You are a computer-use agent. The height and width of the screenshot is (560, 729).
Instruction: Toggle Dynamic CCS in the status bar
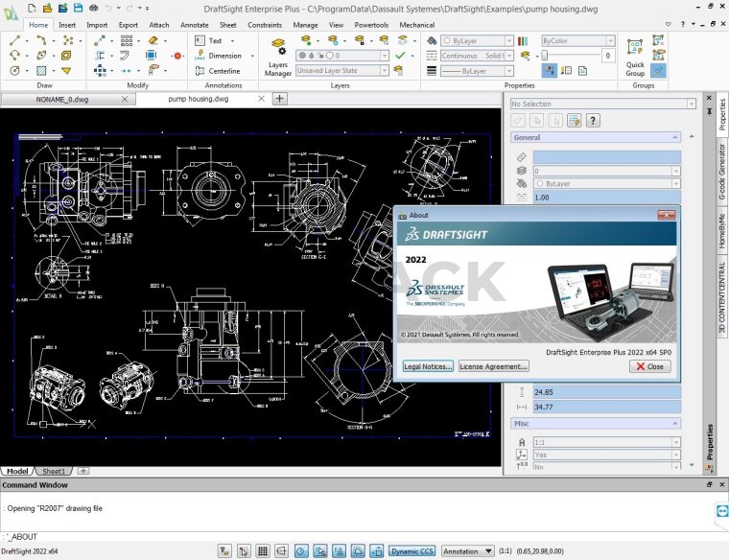coord(412,551)
